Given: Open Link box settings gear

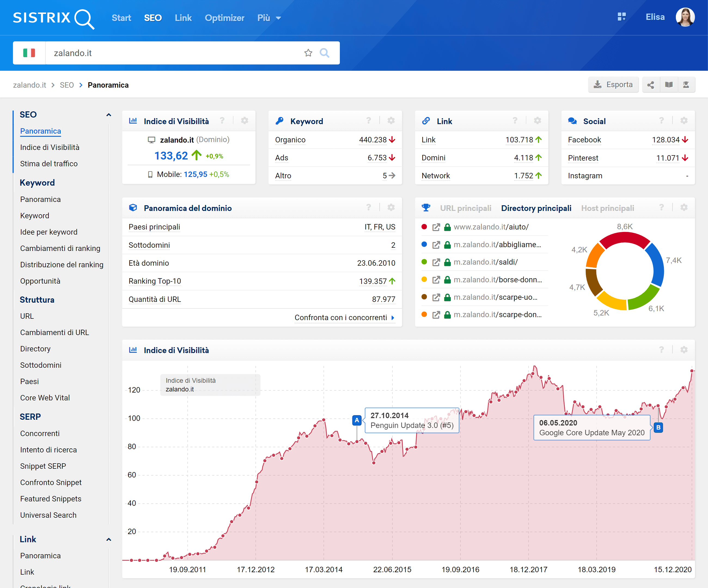Looking at the screenshot, I should coord(538,121).
